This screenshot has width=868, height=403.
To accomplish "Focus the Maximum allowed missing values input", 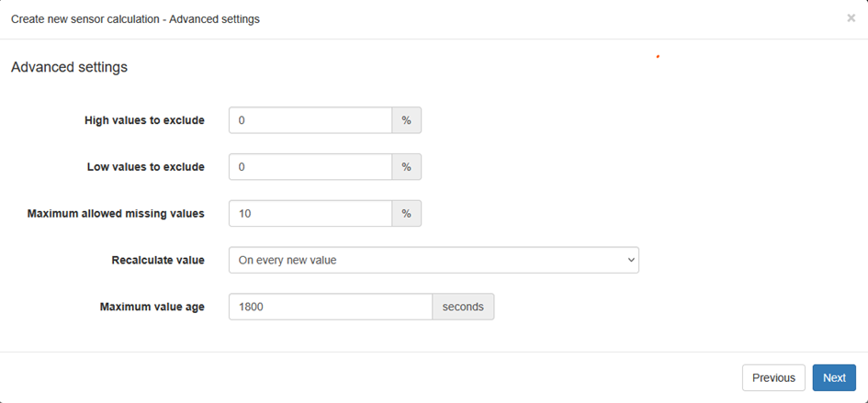I will pyautogui.click(x=310, y=214).
